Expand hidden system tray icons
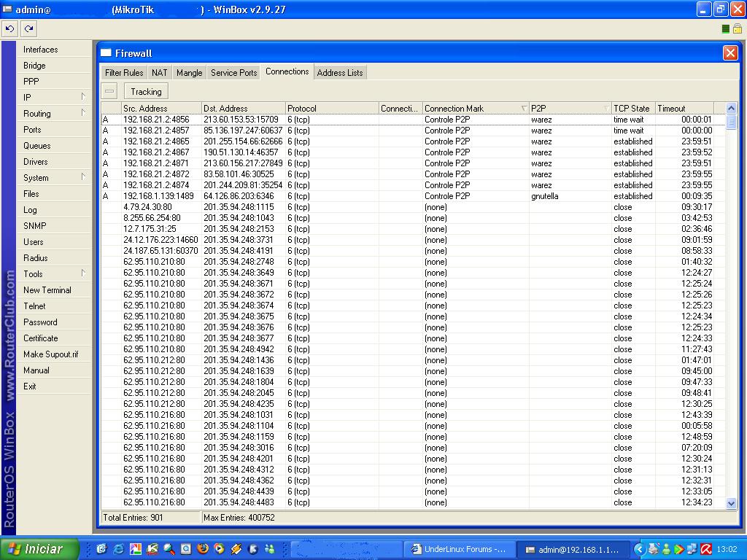 (x=639, y=550)
